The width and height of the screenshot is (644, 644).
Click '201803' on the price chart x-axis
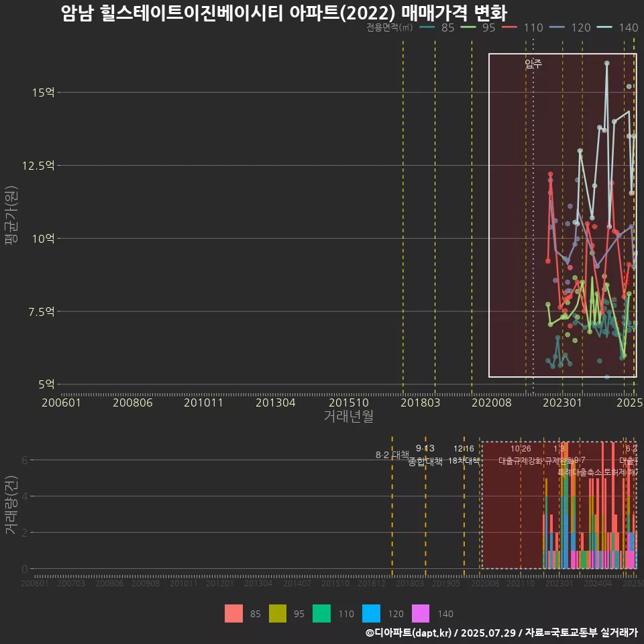[420, 402]
